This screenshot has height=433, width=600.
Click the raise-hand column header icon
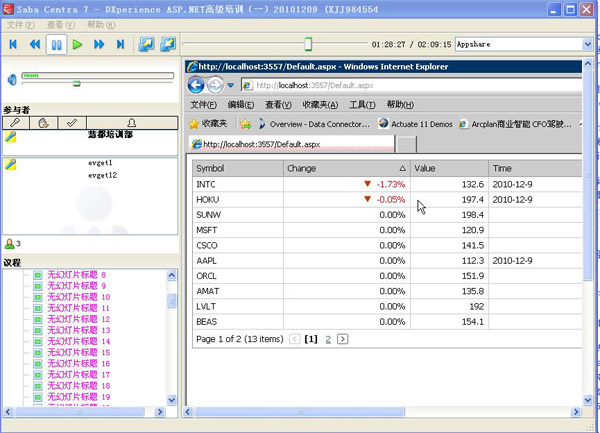pos(44,122)
